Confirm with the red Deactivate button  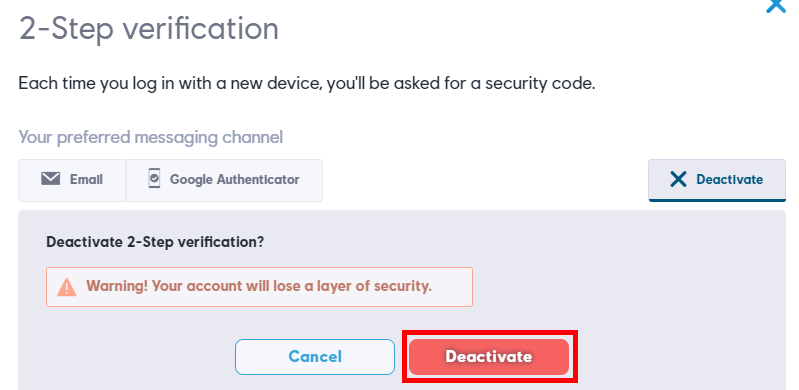489,356
